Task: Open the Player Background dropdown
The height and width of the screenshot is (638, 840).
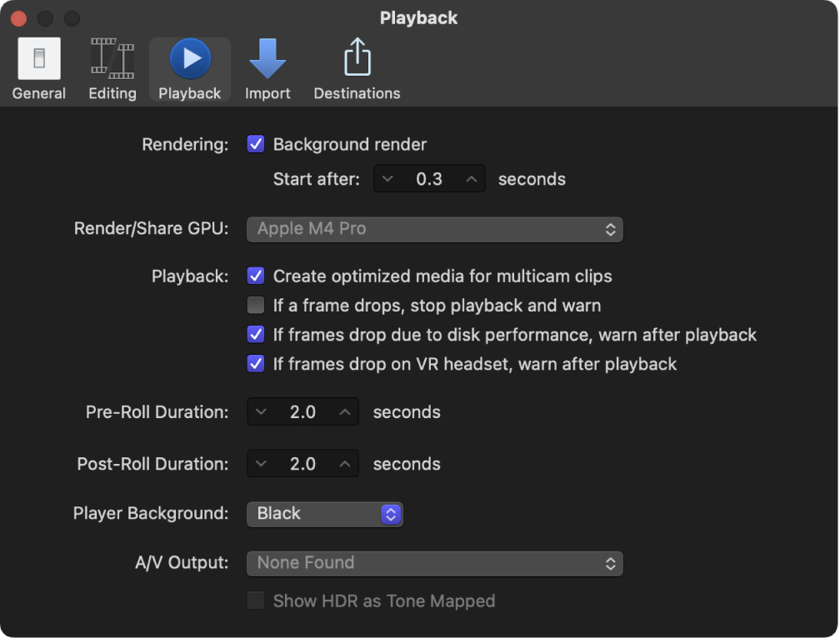Action: [324, 514]
